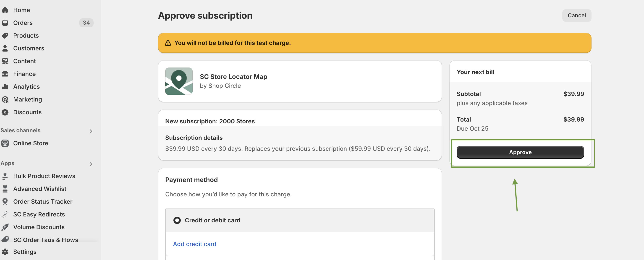Viewport: 644px width, 260px height.
Task: Click the Customers person icon
Action: 5,48
